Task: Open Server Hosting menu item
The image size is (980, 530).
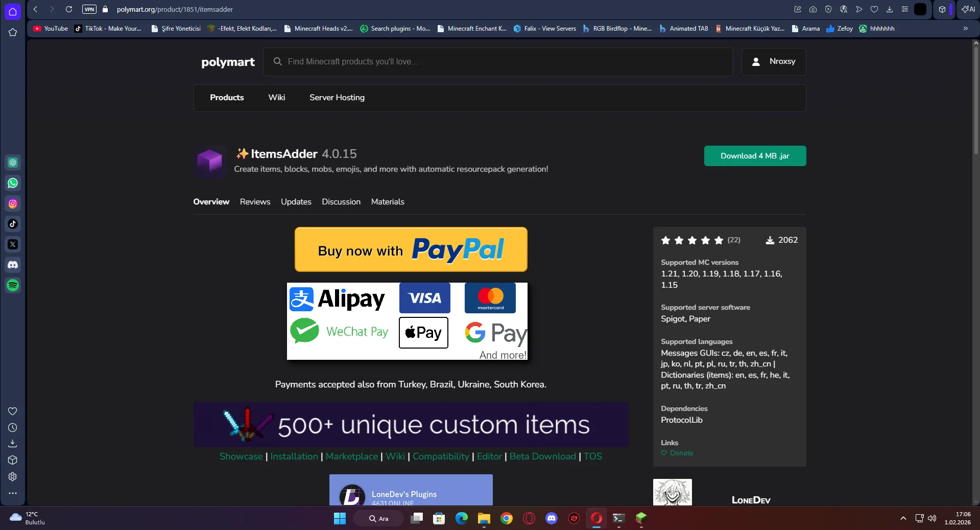Action: pos(337,98)
